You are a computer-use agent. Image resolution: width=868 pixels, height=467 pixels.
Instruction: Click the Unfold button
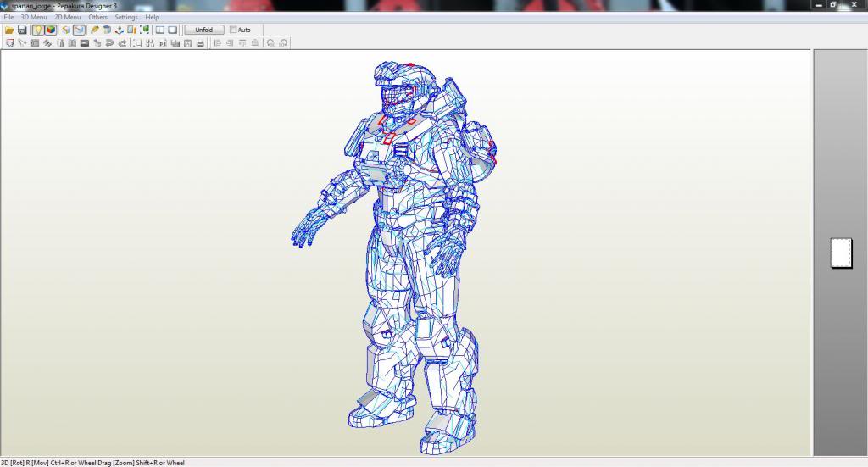click(203, 30)
